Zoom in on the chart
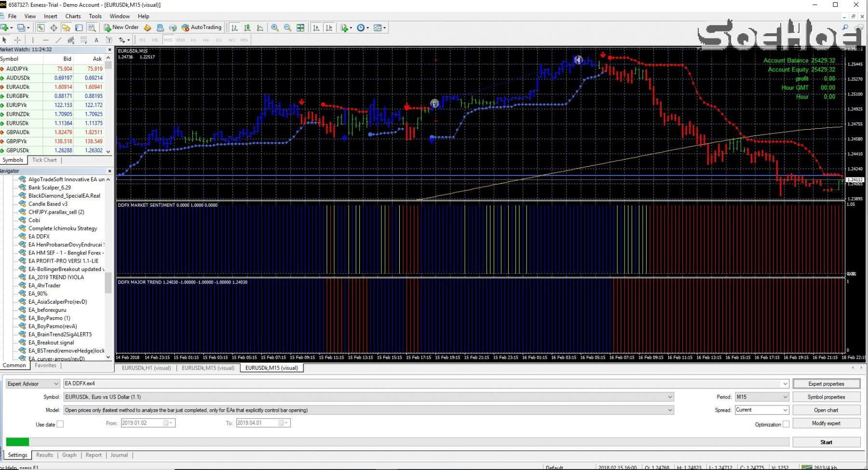 275,28
